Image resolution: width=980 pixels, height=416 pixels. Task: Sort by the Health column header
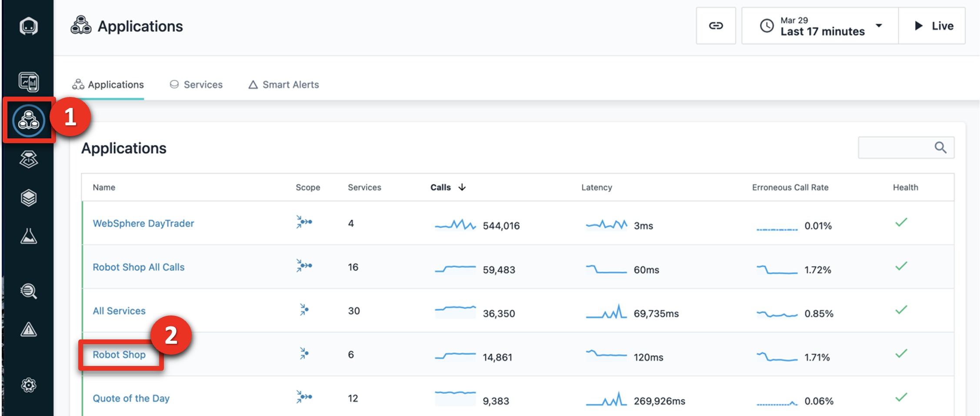point(906,187)
